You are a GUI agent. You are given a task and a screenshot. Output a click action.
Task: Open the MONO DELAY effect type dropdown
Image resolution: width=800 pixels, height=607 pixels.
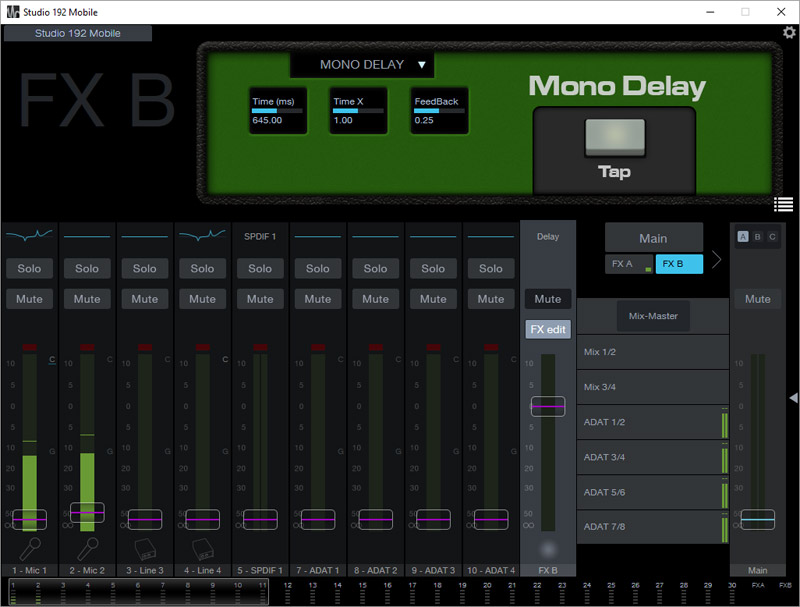click(362, 65)
